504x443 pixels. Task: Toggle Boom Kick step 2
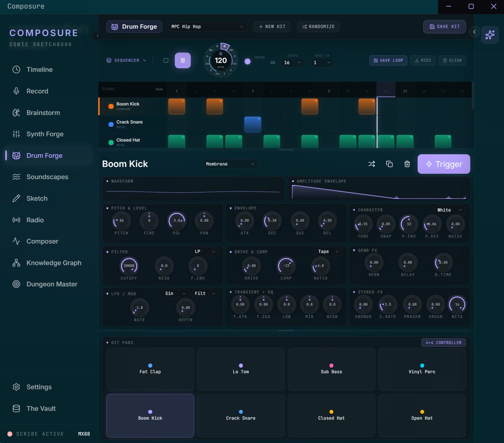[x=196, y=106]
